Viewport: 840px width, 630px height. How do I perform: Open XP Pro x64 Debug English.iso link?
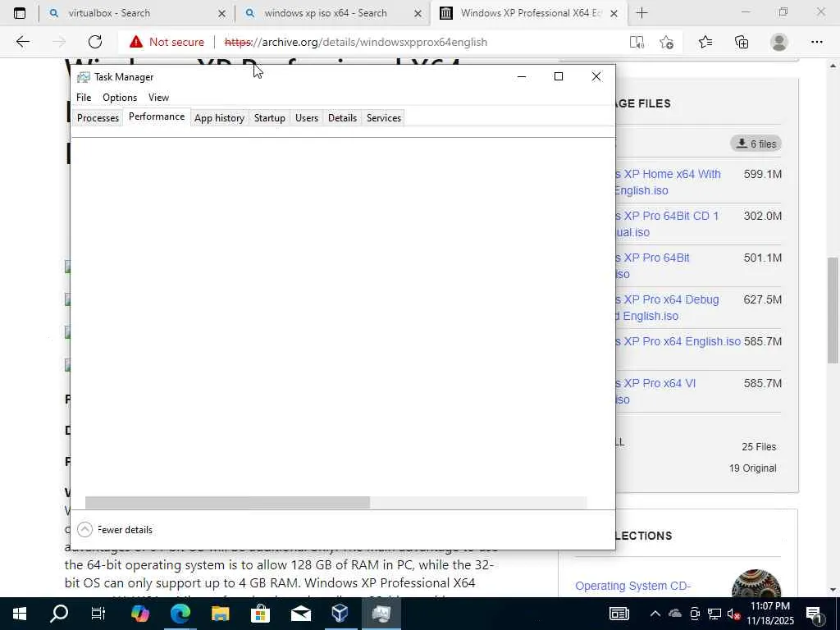(666, 308)
